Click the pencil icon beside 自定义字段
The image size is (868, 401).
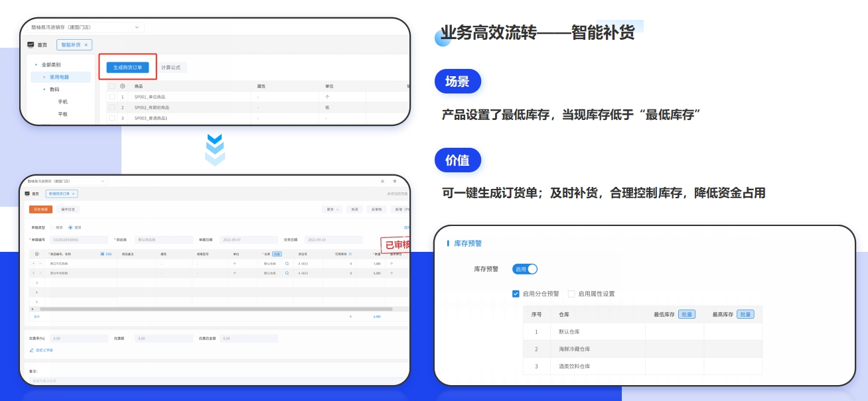(32, 350)
